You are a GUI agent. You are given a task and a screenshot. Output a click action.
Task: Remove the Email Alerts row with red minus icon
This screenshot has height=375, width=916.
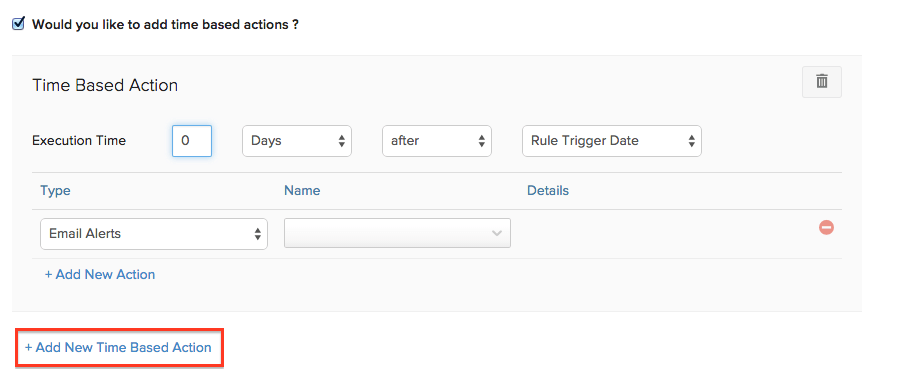coord(826,227)
